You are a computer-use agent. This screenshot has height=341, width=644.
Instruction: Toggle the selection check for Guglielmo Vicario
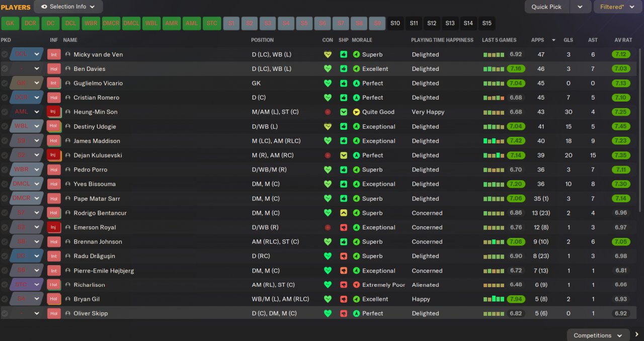pyautogui.click(x=5, y=83)
